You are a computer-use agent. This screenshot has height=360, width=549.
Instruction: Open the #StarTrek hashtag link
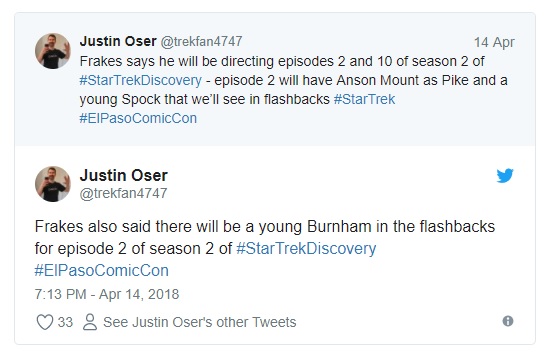[x=364, y=99]
